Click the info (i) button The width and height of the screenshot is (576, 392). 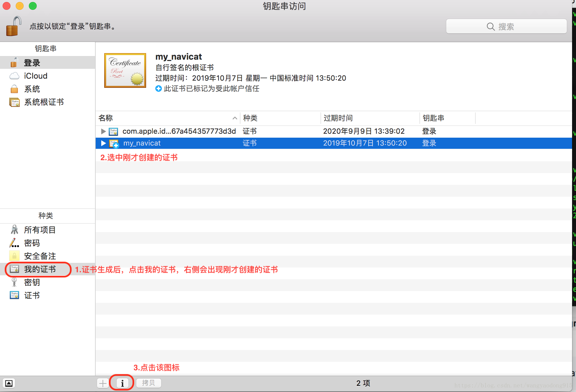[122, 383]
